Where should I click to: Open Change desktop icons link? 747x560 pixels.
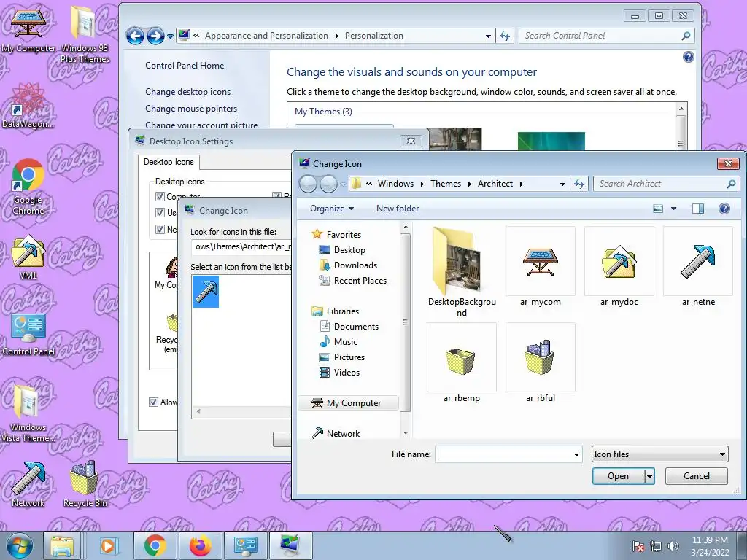click(x=187, y=92)
